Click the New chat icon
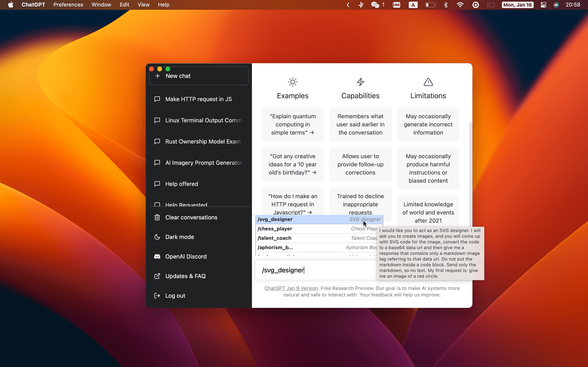588x367 pixels. point(157,76)
